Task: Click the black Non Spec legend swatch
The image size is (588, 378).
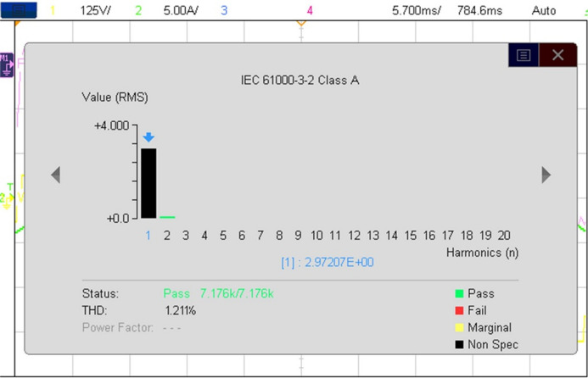Action: coord(459,344)
